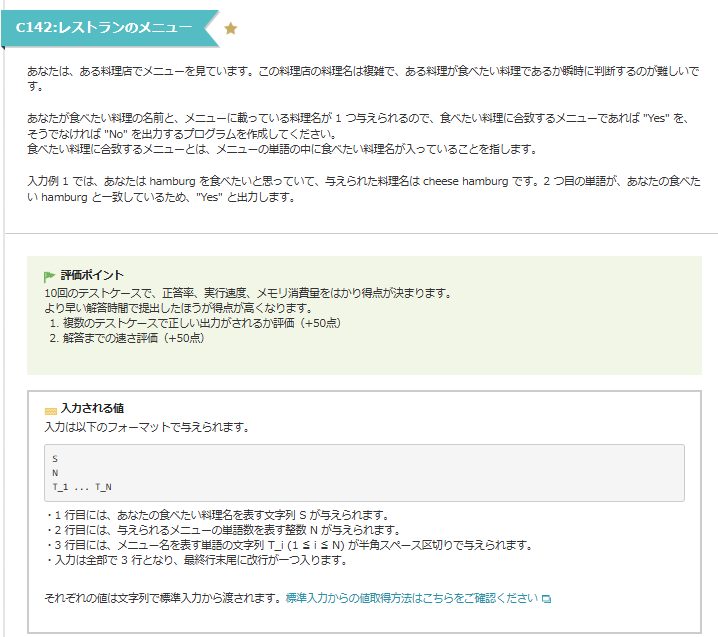Screen dimensions: 718x637
Task: Click the gold star icon beside the title
Action: click(231, 29)
